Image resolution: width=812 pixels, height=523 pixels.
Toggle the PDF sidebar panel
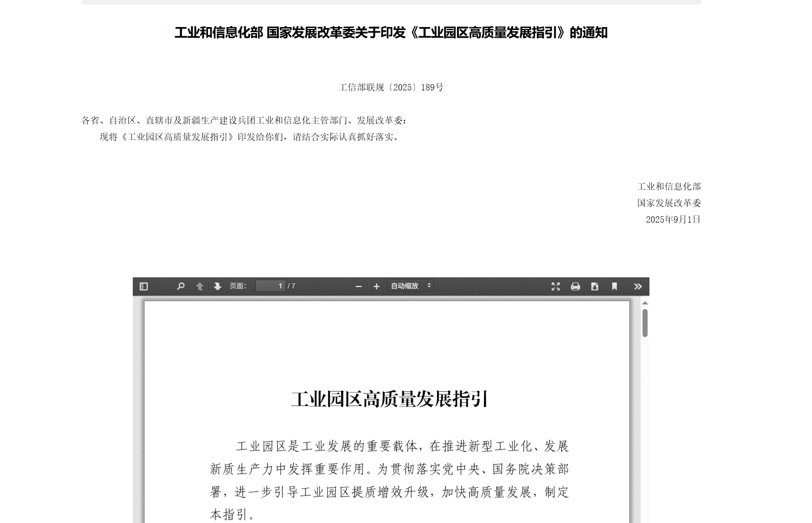144,287
